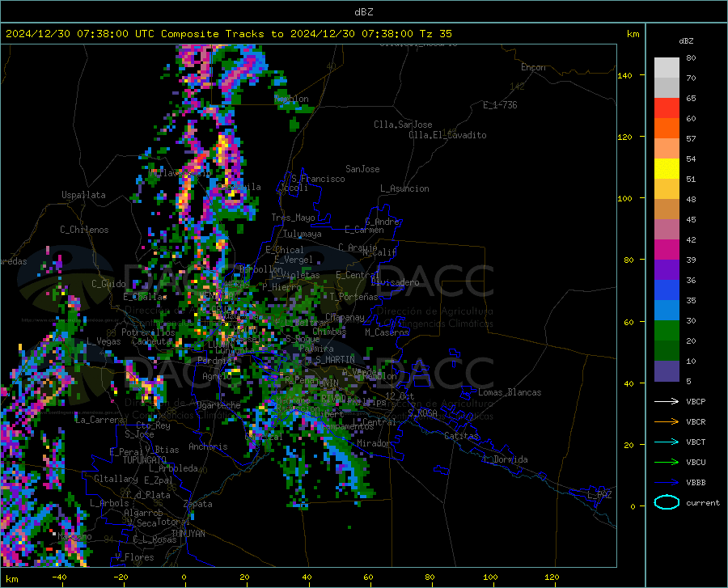
Task: Click the Lomas_Blancas place label
Action: click(510, 392)
